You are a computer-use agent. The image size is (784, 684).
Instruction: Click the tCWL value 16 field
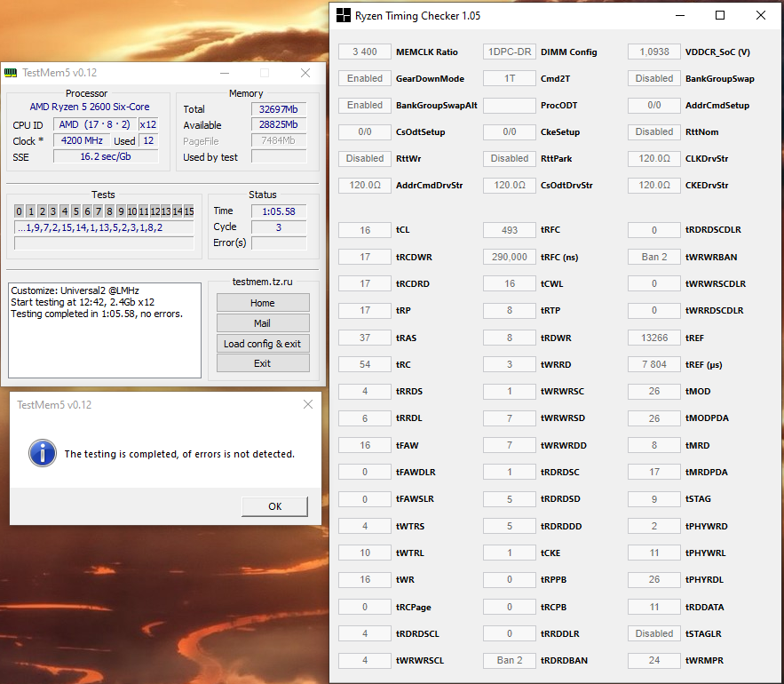pos(510,283)
